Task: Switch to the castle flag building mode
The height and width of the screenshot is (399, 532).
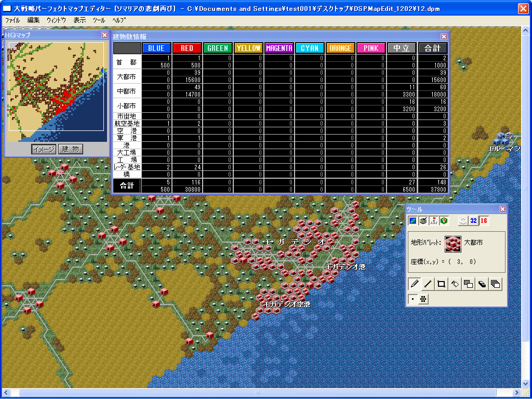Action: click(434, 220)
